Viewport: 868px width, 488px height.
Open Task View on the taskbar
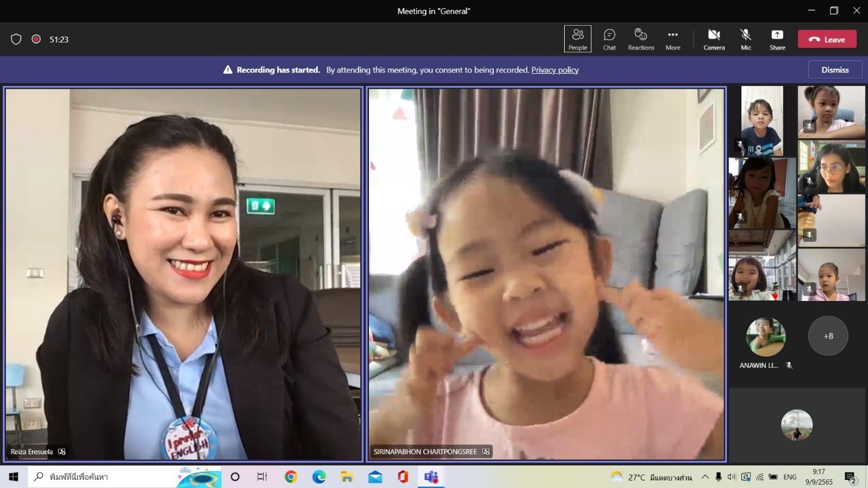pos(262,477)
